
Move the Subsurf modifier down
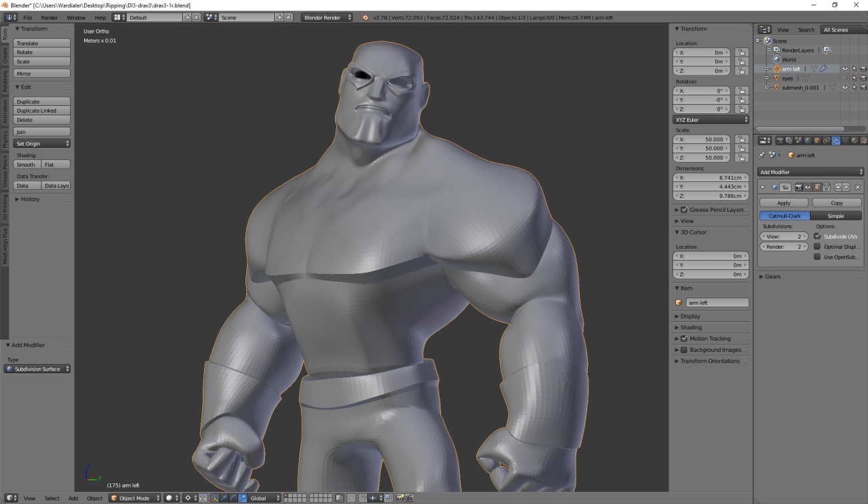point(846,187)
